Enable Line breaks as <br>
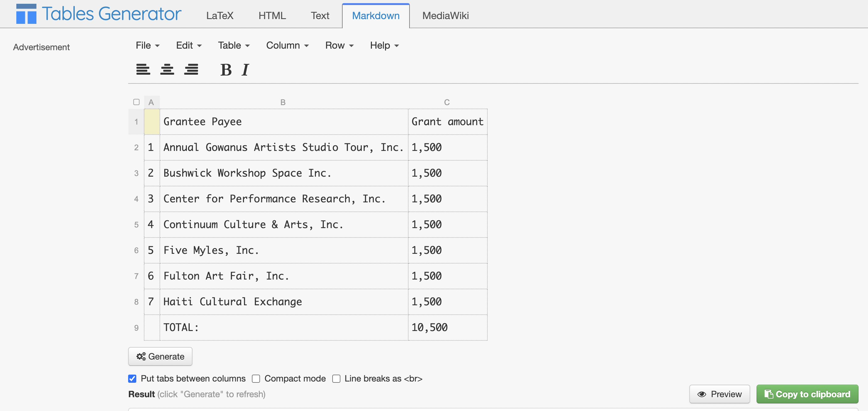 coord(336,379)
